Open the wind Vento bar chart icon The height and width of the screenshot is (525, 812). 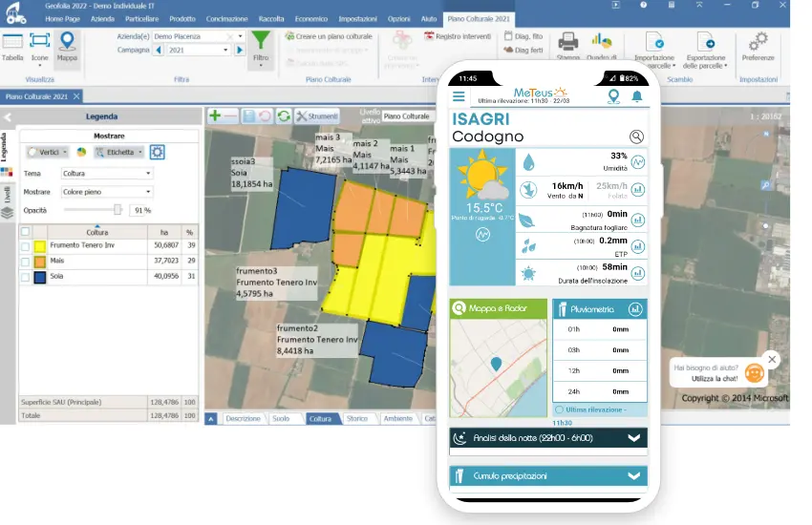coord(638,189)
